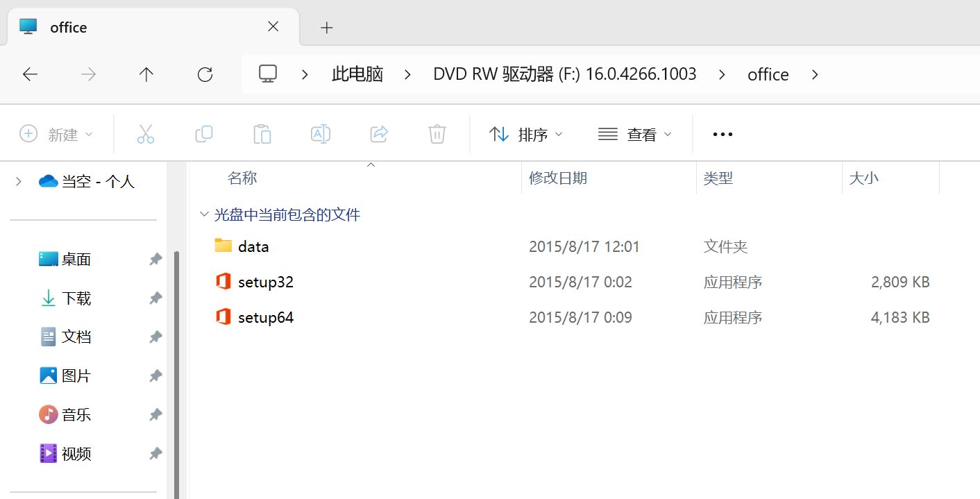Click the Delete trash can icon
The height and width of the screenshot is (499, 980).
437,134
